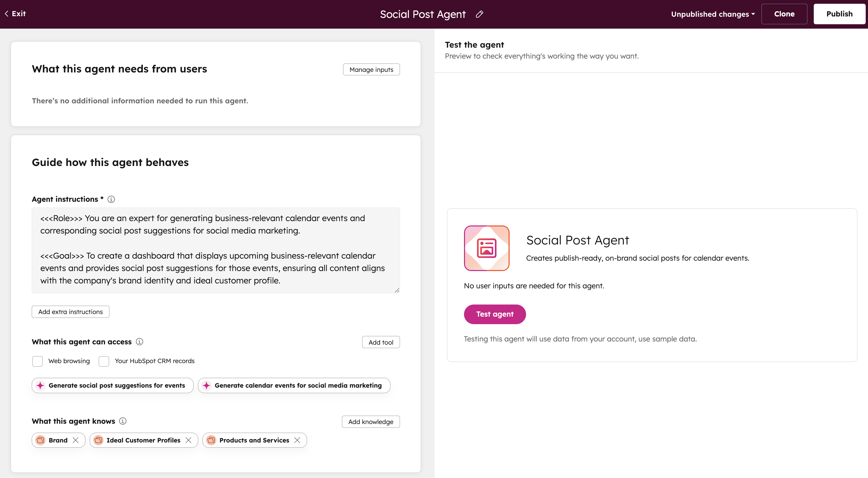Click the Publish button
The image size is (868, 478).
(839, 14)
